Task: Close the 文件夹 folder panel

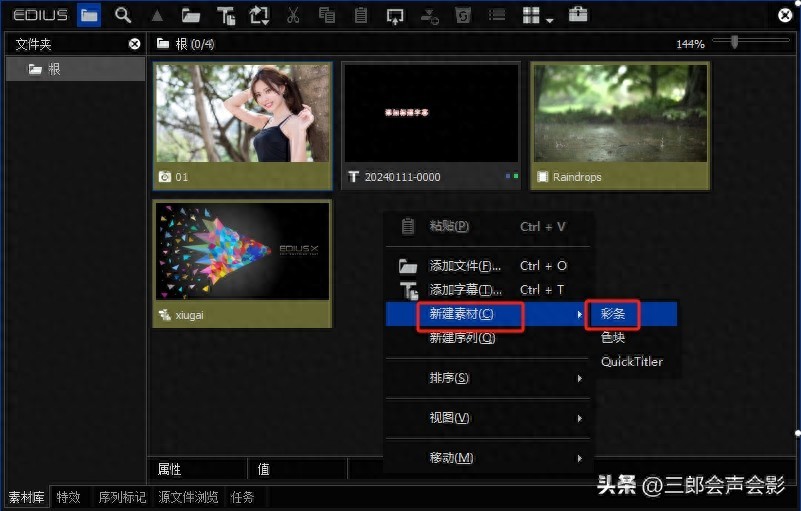Action: click(x=135, y=44)
